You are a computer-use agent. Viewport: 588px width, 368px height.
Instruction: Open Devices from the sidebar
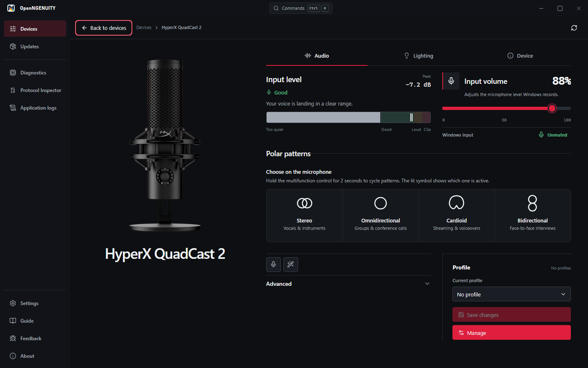click(x=35, y=29)
